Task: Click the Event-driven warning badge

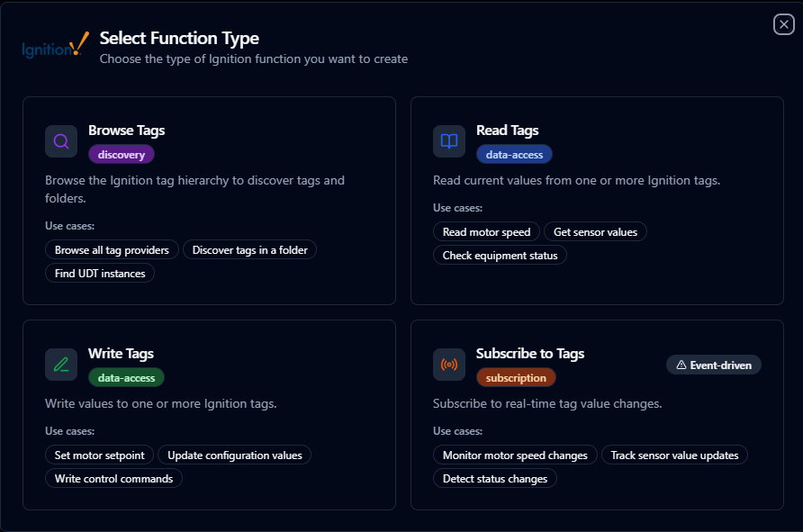Action: (714, 365)
